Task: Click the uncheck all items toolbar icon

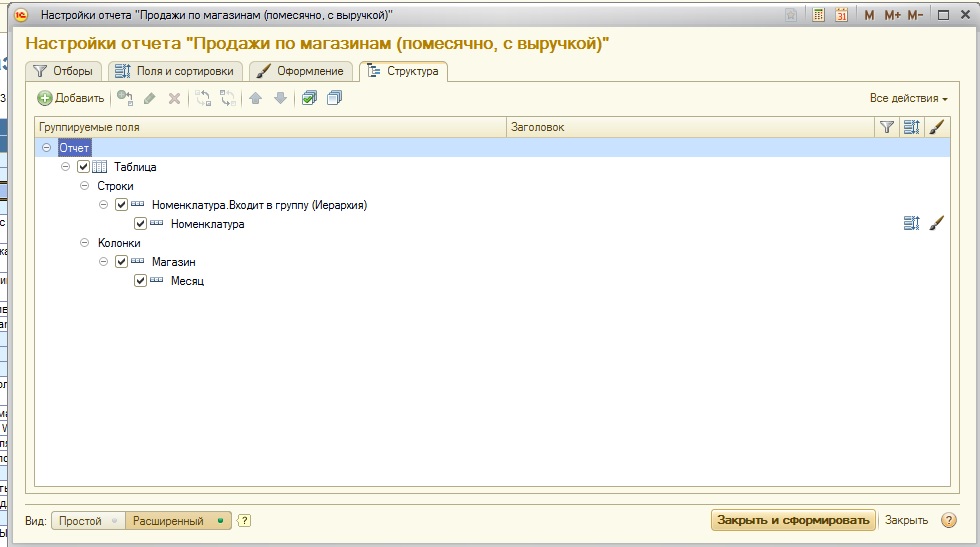Action: [x=334, y=98]
